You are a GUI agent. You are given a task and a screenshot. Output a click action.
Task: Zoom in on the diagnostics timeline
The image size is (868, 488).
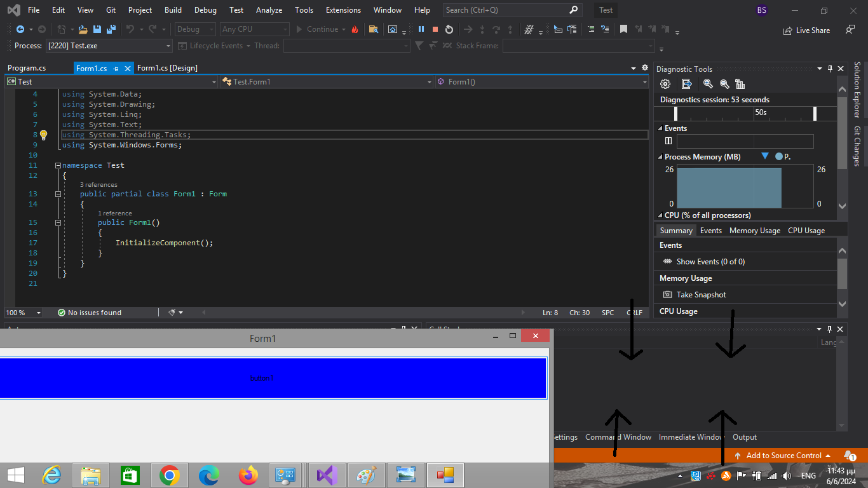coord(708,84)
